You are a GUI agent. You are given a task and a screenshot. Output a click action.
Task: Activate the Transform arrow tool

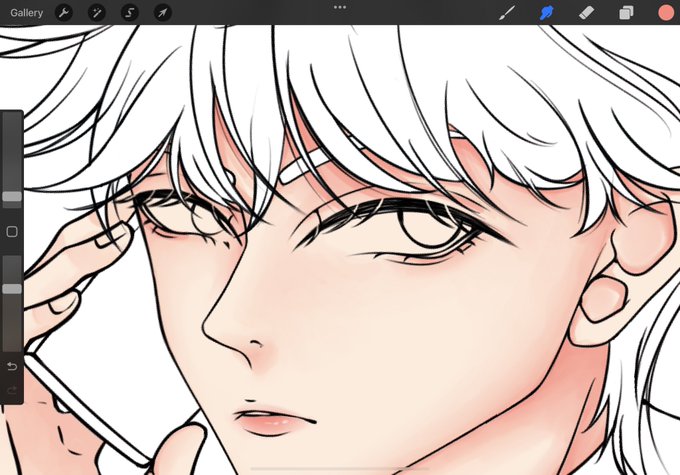pyautogui.click(x=163, y=13)
